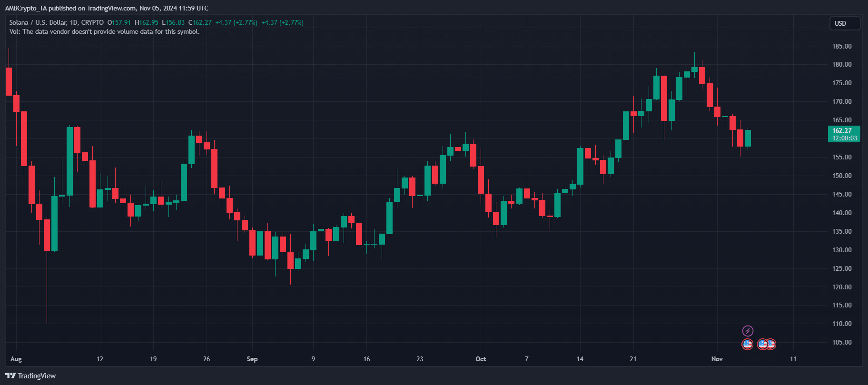Open the rightmost US flag economic event marker
The width and height of the screenshot is (868, 385).
[x=771, y=344]
